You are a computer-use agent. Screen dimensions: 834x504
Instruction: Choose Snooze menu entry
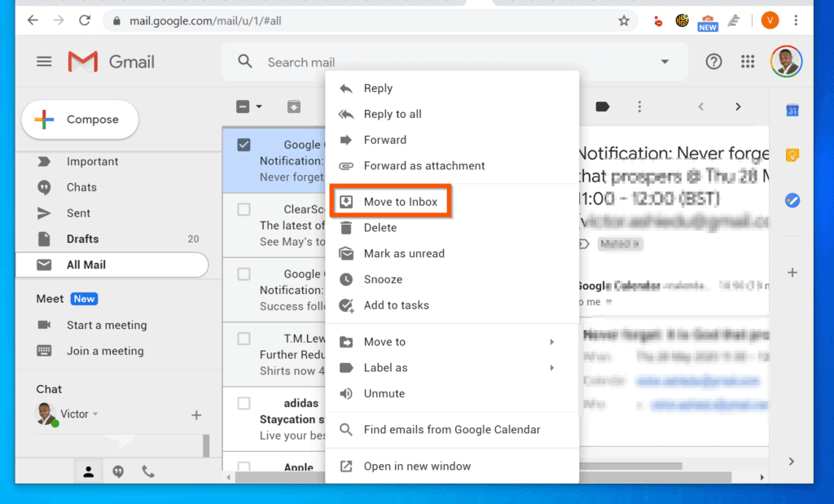point(452,279)
